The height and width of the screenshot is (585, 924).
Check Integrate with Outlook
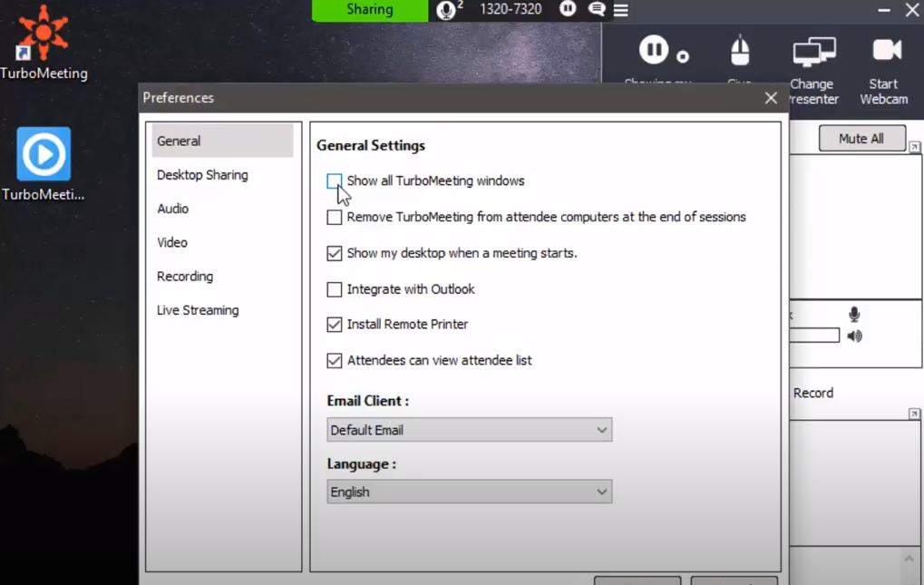click(335, 288)
